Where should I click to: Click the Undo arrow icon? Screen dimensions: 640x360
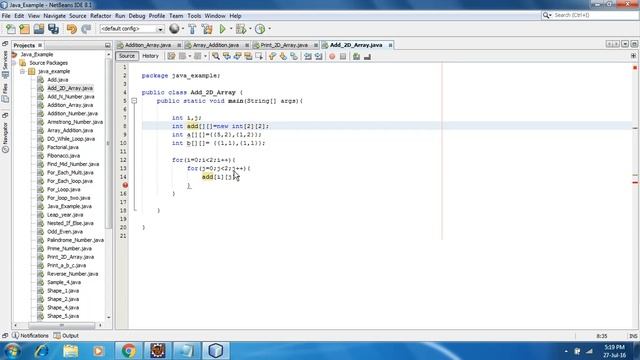pos(72,29)
